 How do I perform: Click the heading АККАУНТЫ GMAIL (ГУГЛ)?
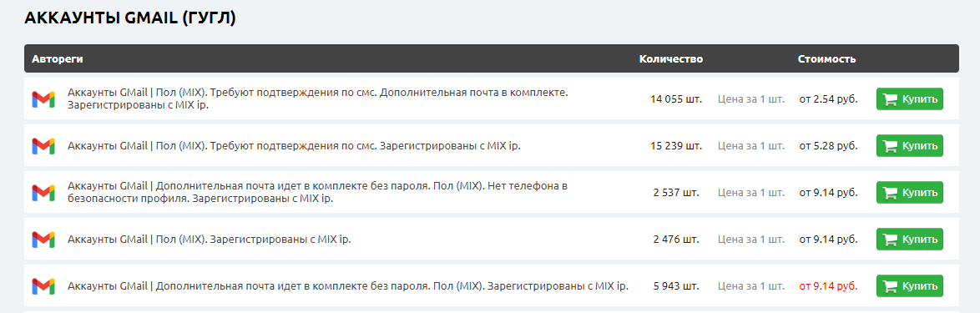tap(130, 18)
